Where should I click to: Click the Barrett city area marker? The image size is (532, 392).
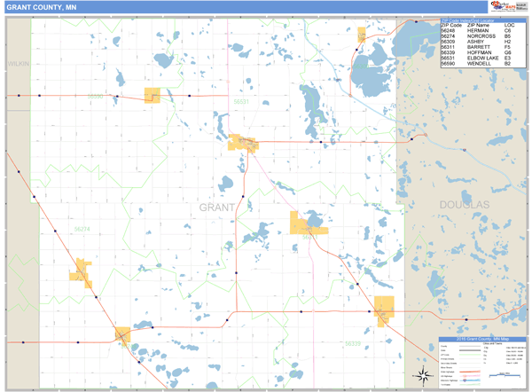tap(307, 223)
